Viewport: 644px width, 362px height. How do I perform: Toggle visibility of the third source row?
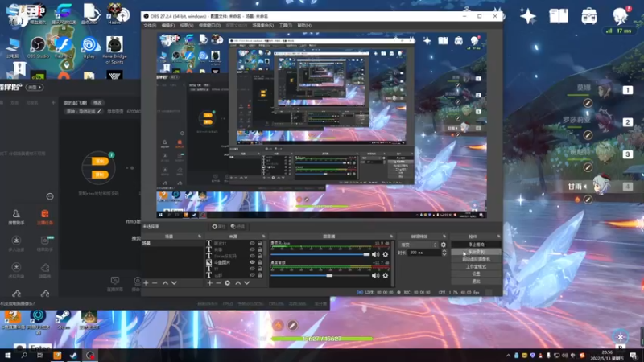[x=252, y=256]
